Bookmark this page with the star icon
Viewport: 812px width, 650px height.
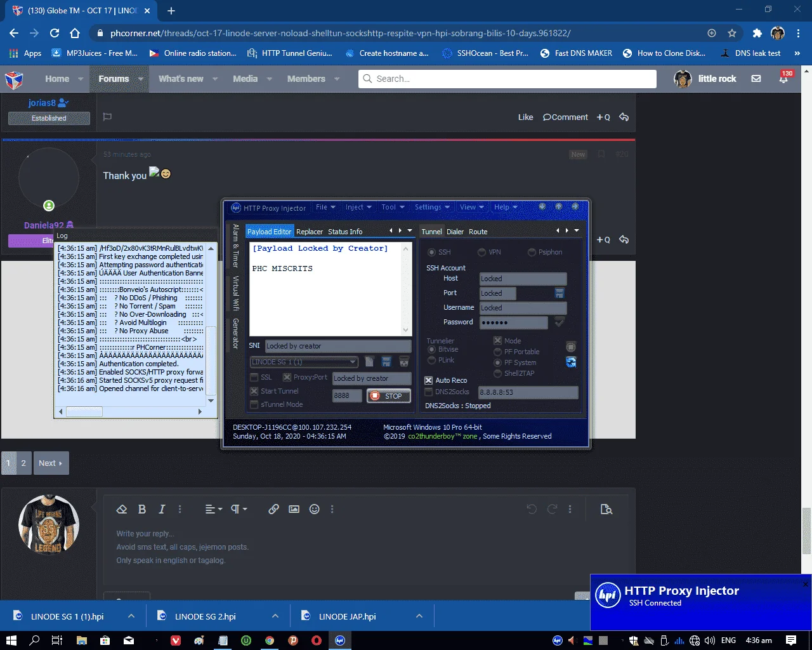732,33
